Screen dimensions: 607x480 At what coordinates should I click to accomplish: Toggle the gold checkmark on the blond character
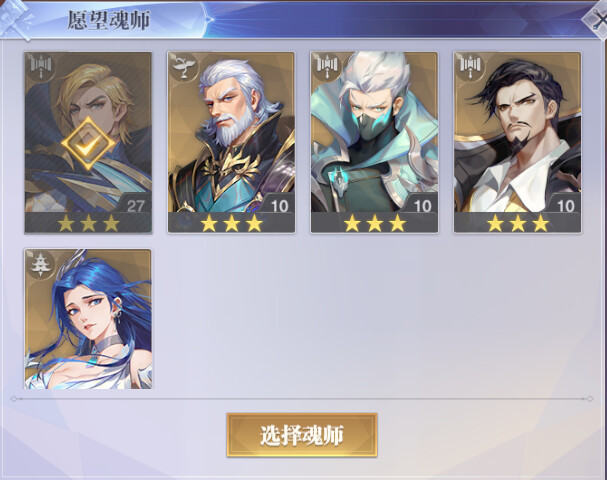coord(88,144)
